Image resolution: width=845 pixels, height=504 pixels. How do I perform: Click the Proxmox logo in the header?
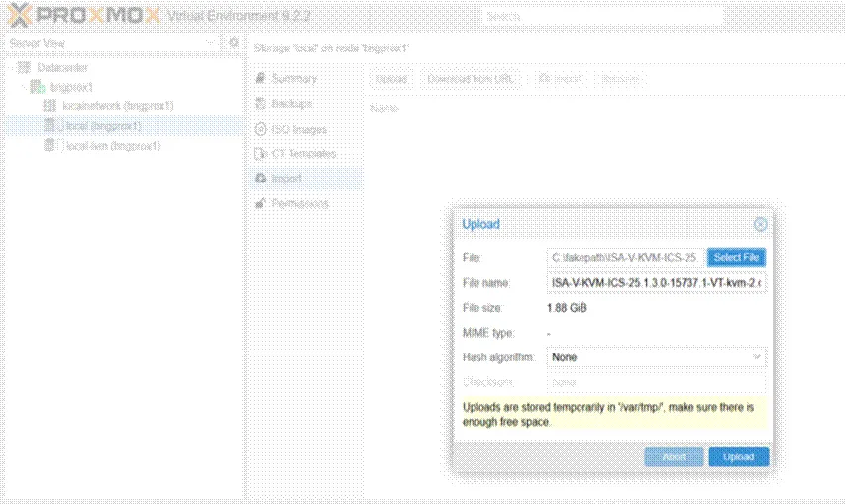pos(84,15)
